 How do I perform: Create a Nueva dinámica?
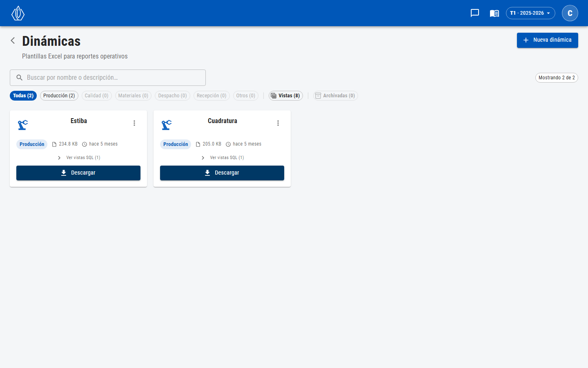click(548, 40)
